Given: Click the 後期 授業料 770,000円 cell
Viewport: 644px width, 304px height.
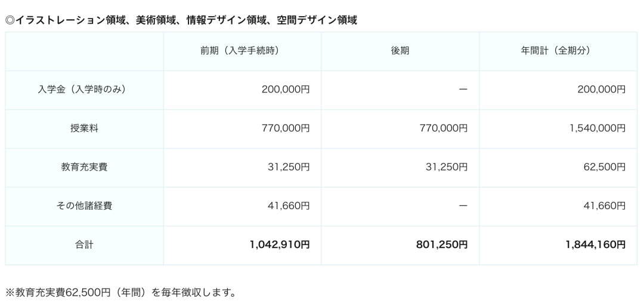Looking at the screenshot, I should (400, 129).
